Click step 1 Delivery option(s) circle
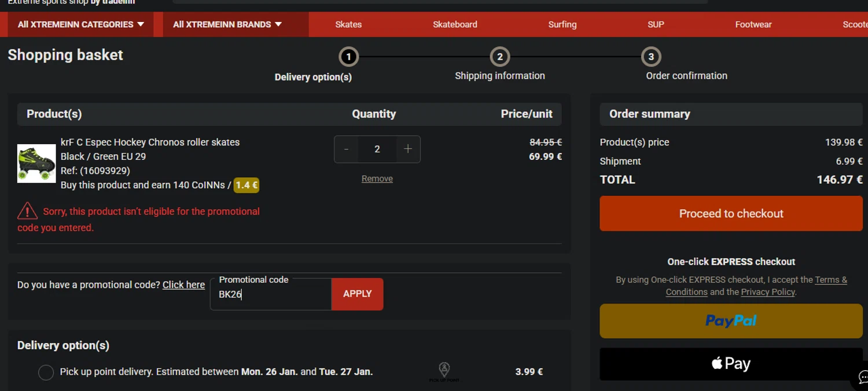The width and height of the screenshot is (868, 391). 348,57
